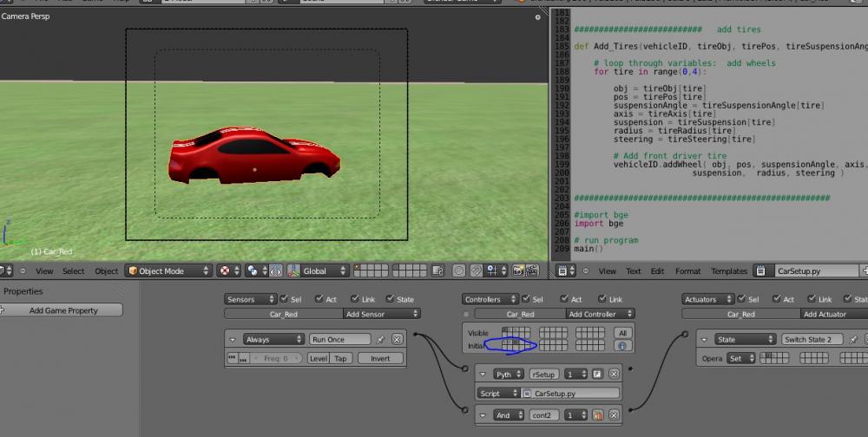Viewport: 868px width, 437px height.
Task: Toggle priority icon on cont2 controller
Action: tap(597, 415)
